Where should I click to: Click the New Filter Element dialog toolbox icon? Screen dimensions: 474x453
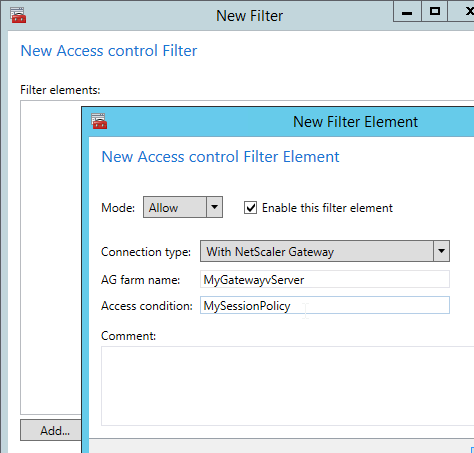[x=99, y=121]
